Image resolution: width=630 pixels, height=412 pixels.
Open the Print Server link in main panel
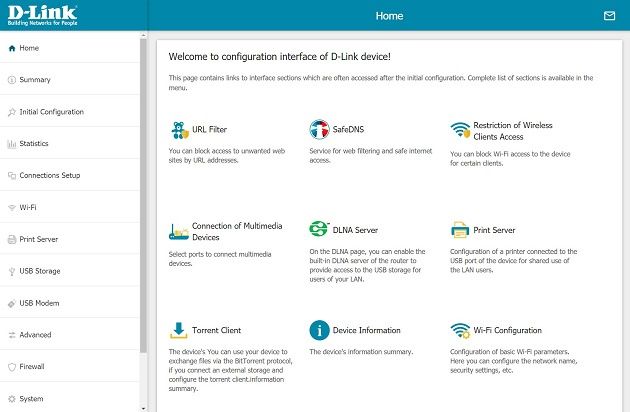[494, 230]
